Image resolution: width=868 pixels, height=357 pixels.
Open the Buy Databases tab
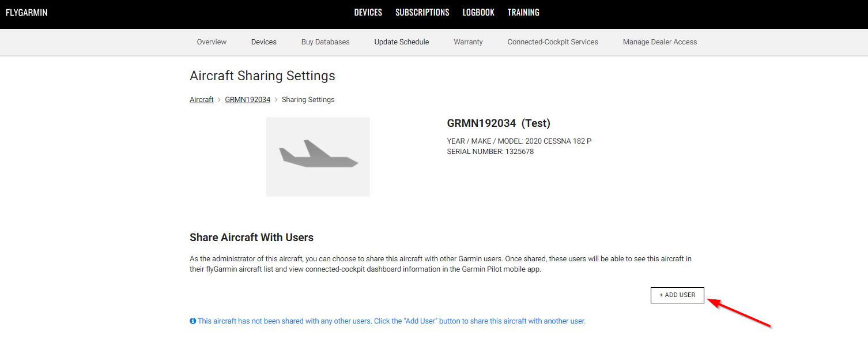click(x=326, y=42)
